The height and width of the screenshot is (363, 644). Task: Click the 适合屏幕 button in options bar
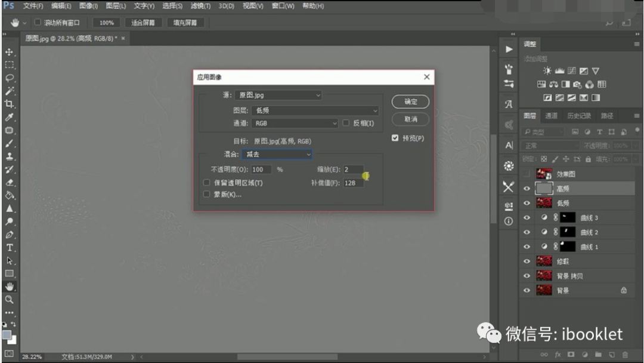tap(143, 22)
